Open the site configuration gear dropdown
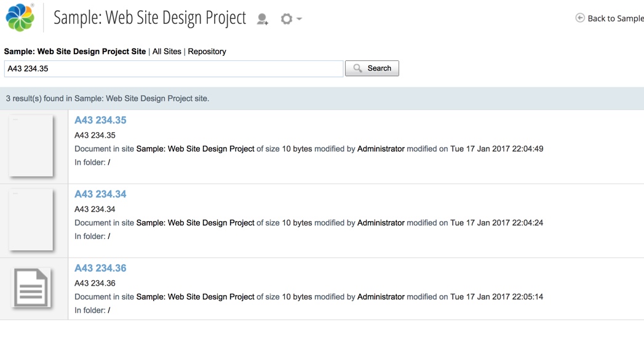 coord(290,19)
